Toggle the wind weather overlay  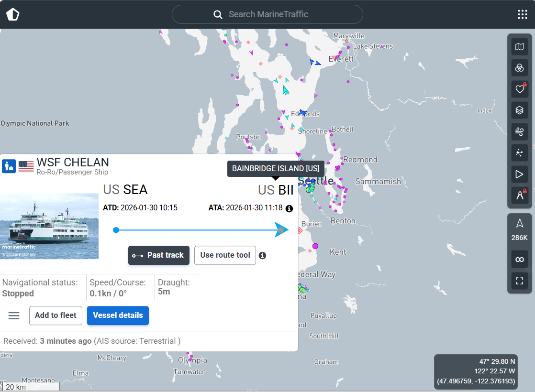point(519,131)
